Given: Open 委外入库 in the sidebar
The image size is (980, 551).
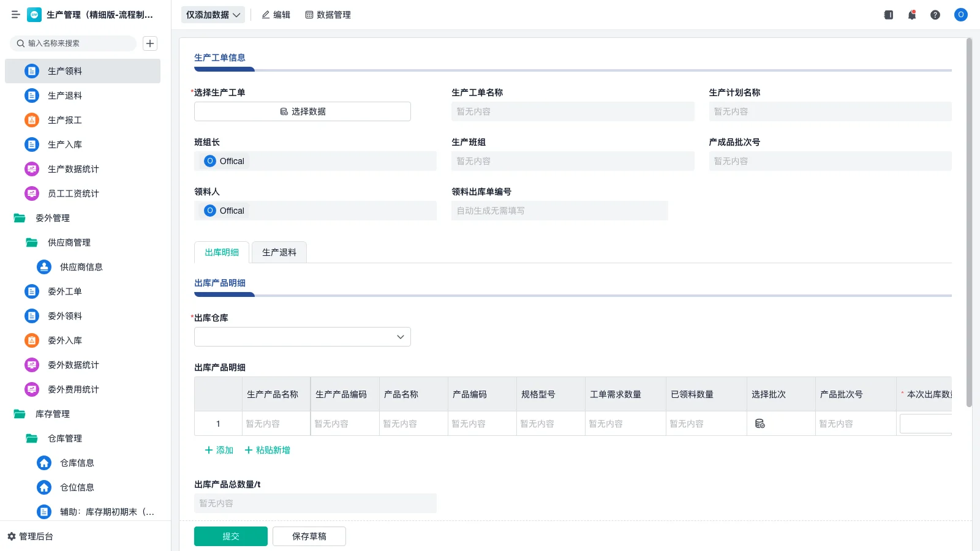Looking at the screenshot, I should click(x=66, y=340).
